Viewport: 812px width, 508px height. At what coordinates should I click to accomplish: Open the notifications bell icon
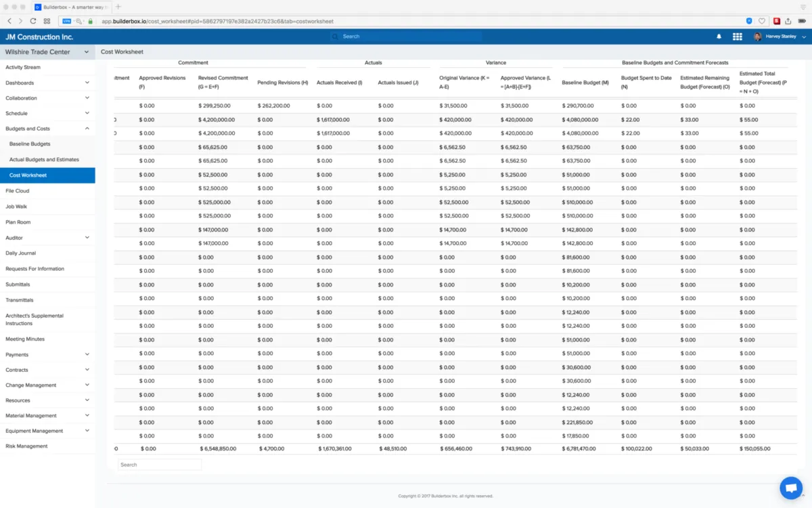pos(719,37)
